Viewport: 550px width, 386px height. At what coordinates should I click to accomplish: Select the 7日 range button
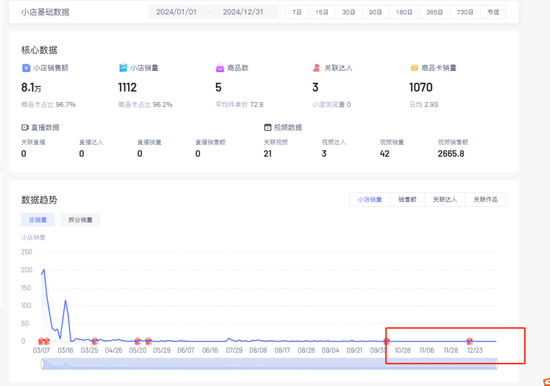click(x=297, y=12)
